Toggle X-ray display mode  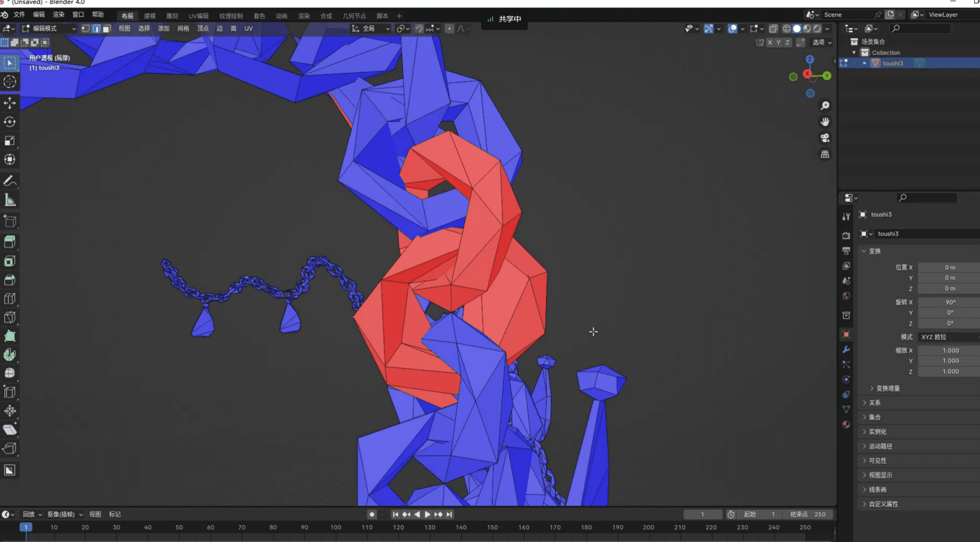click(773, 29)
